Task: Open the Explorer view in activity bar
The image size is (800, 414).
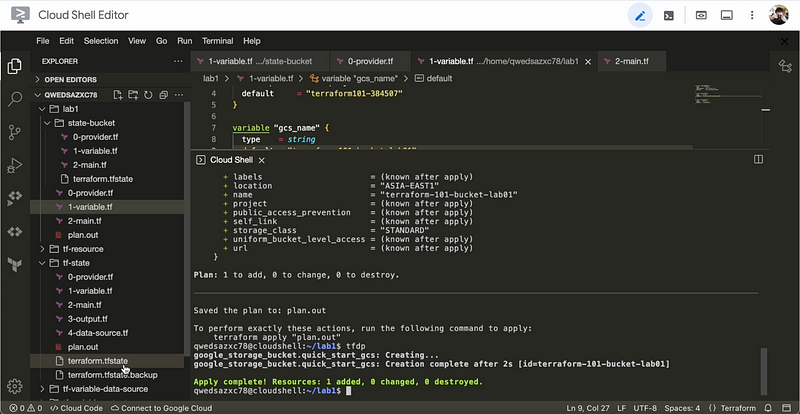Action: 15,66
